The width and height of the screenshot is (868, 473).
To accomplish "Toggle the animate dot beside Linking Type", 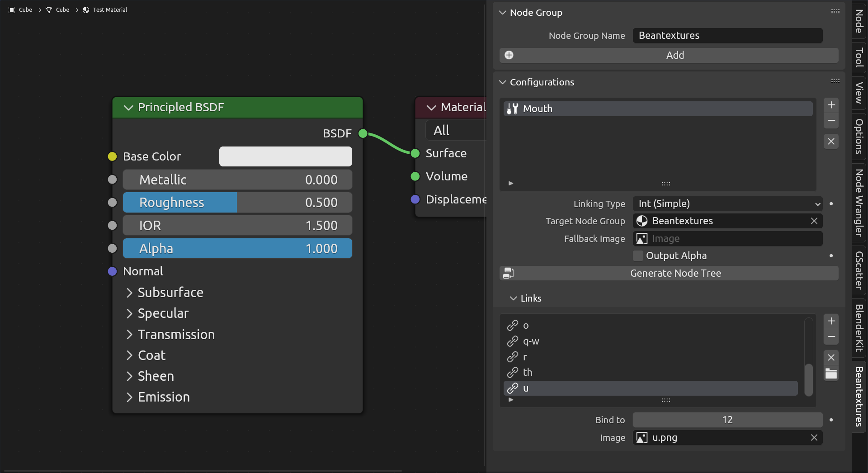I will pyautogui.click(x=831, y=204).
